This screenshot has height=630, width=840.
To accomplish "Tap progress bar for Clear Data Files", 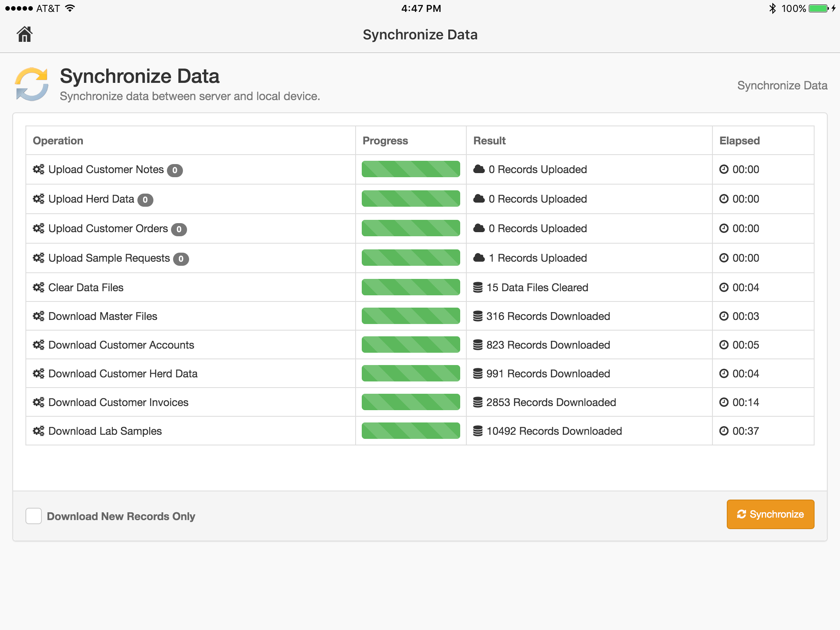I will click(411, 287).
